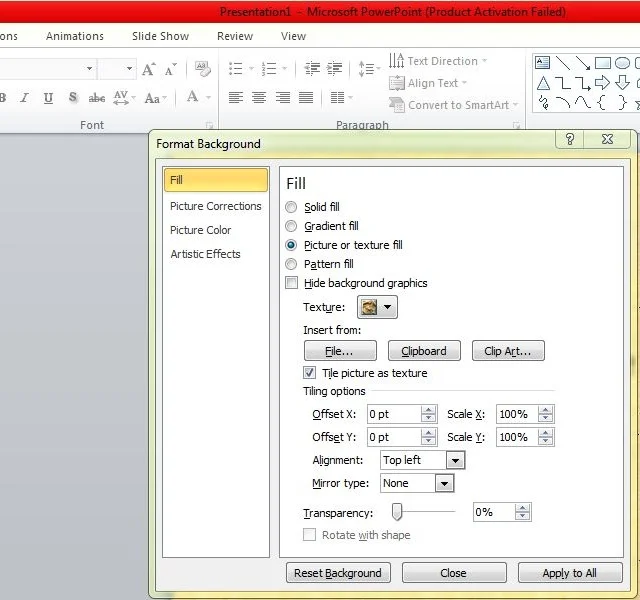Select the Down Arrow shape
640x600 pixels.
pyautogui.click(x=622, y=83)
